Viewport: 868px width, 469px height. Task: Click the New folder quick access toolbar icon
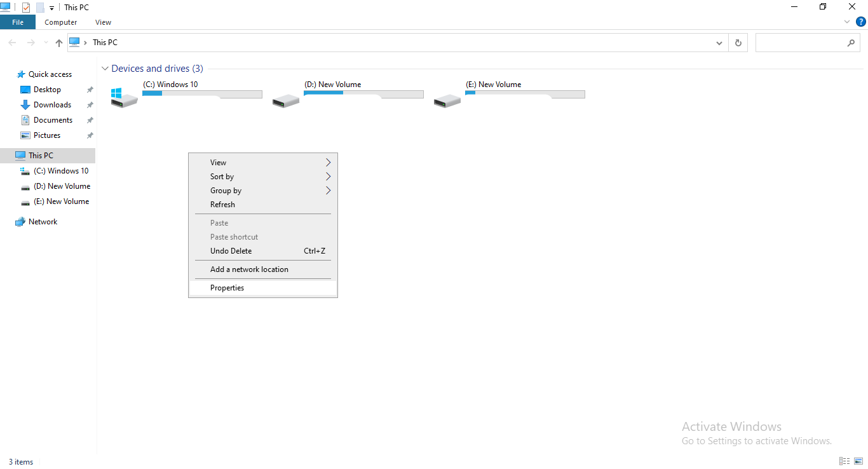pos(40,8)
